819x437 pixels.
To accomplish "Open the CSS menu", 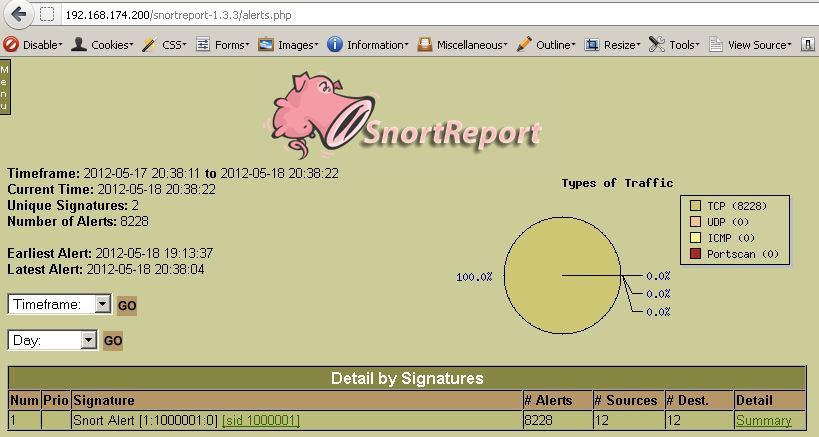I will point(174,45).
